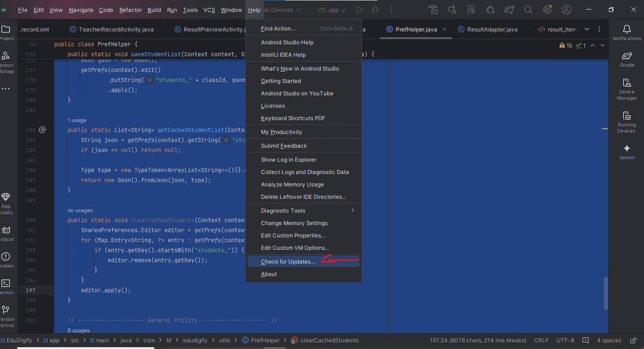The image size is (644, 349).
Task: Sync project with Gradle files icon
Action: tap(509, 9)
